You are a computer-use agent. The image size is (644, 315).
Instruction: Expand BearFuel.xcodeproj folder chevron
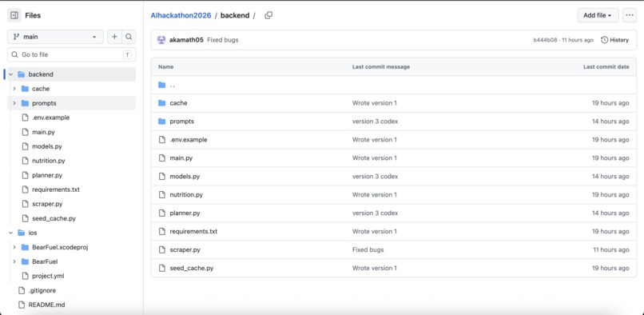click(x=14, y=247)
